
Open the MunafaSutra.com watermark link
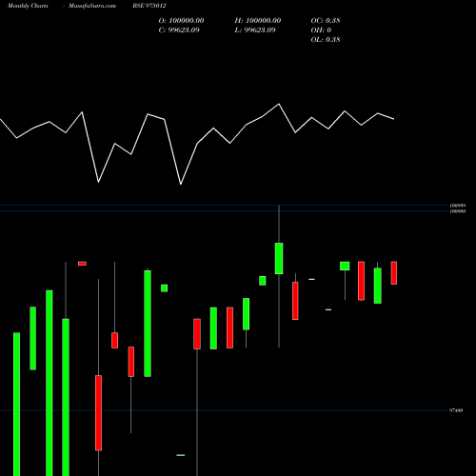pyautogui.click(x=92, y=6)
